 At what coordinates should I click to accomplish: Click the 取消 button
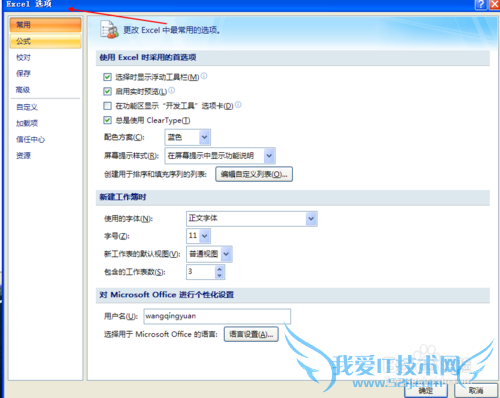click(x=476, y=390)
